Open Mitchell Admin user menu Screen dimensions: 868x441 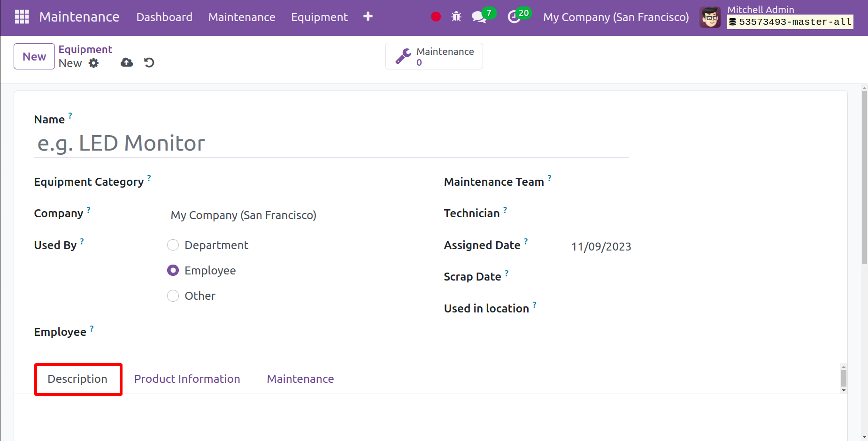776,17
